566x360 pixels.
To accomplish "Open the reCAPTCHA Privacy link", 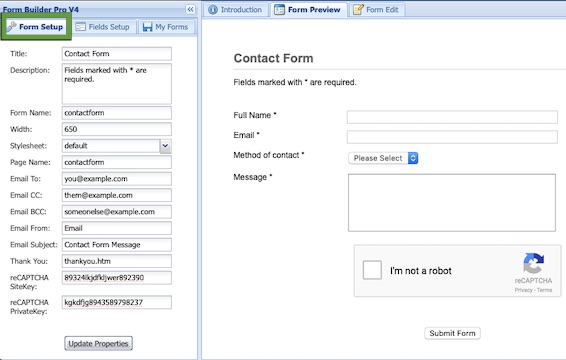I will point(523,290).
